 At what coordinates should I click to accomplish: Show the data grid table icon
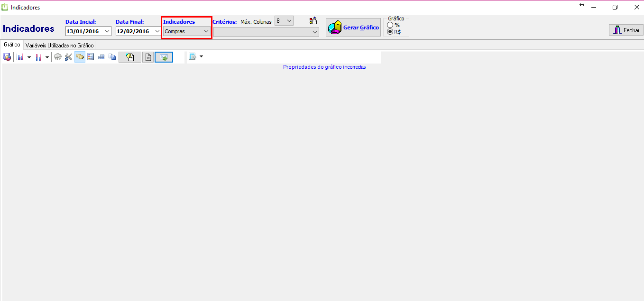tap(101, 57)
